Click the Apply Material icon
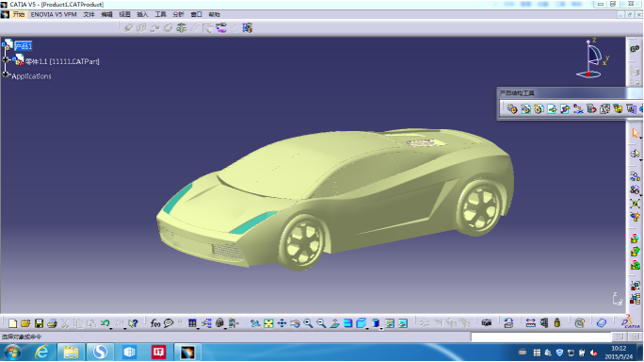 (x=580, y=323)
